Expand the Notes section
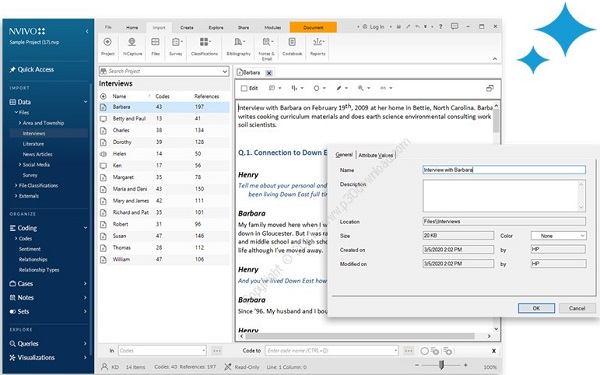This screenshot has height=375, width=600. pos(85,298)
